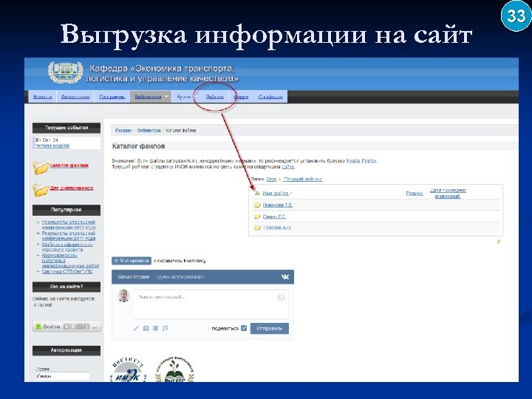Click the small yellow icon below the file list

point(499,242)
